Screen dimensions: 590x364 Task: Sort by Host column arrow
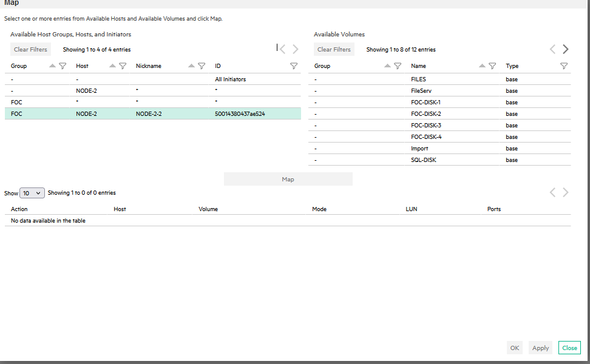point(112,66)
